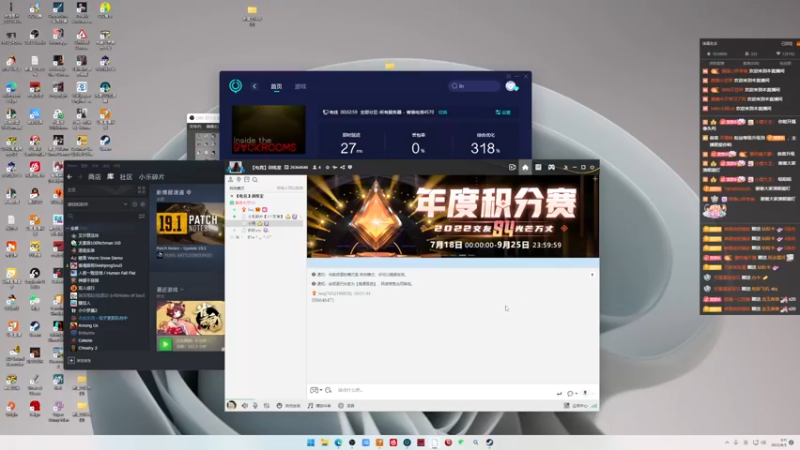Collapse the top channel node in YY tree
The image size is (800, 450).
[232, 196]
